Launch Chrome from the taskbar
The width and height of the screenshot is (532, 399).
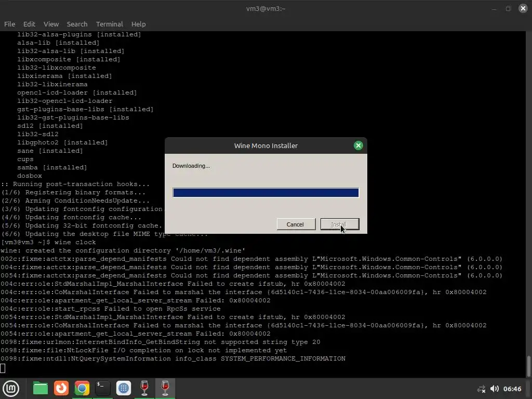click(82, 388)
